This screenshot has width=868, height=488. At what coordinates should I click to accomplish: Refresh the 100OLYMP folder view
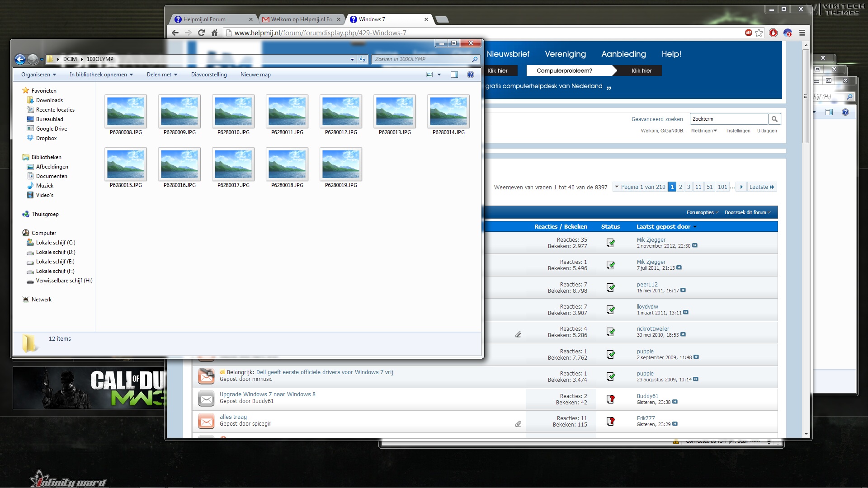click(363, 59)
